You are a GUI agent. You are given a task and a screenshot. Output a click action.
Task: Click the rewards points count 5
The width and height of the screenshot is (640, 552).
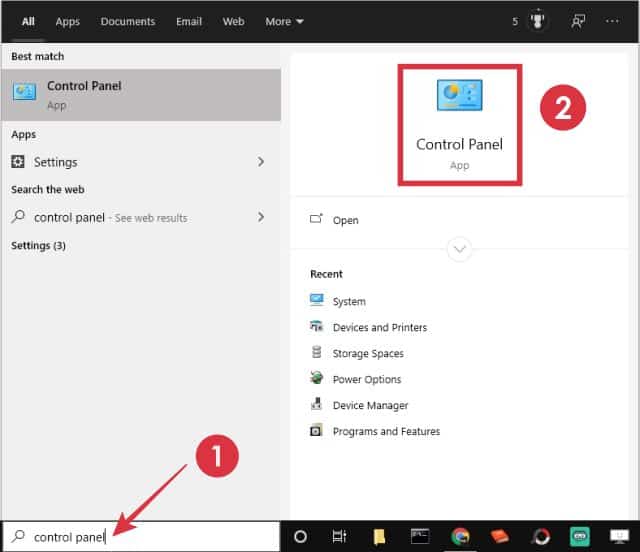coord(515,21)
